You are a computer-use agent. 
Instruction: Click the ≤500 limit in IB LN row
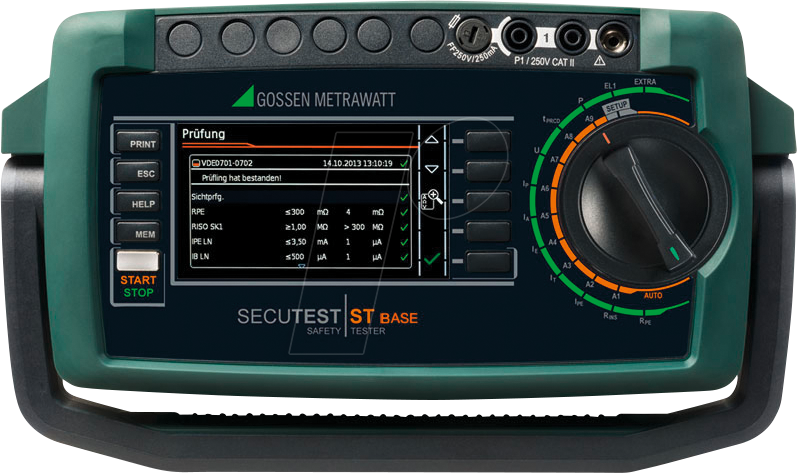tap(295, 257)
